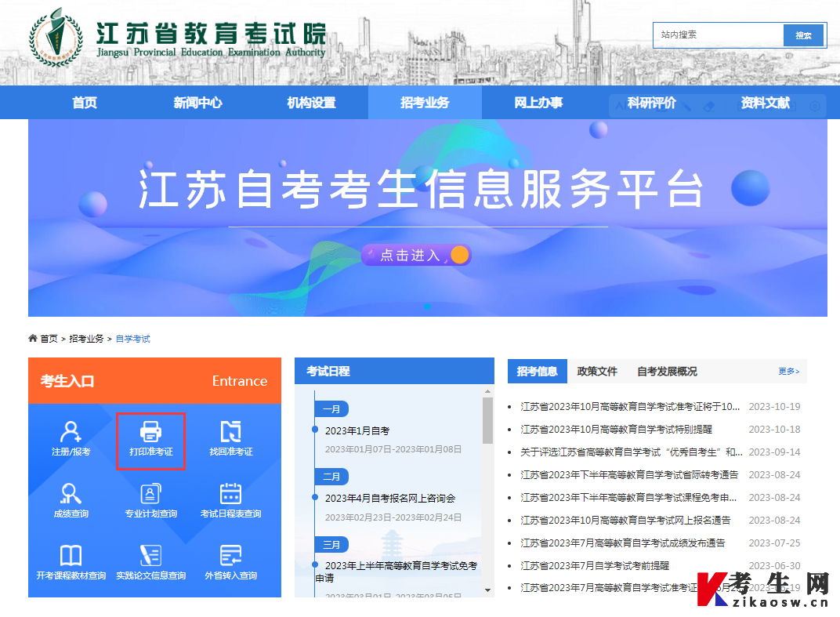
Task: Click the 更多> link
Action: 788,372
